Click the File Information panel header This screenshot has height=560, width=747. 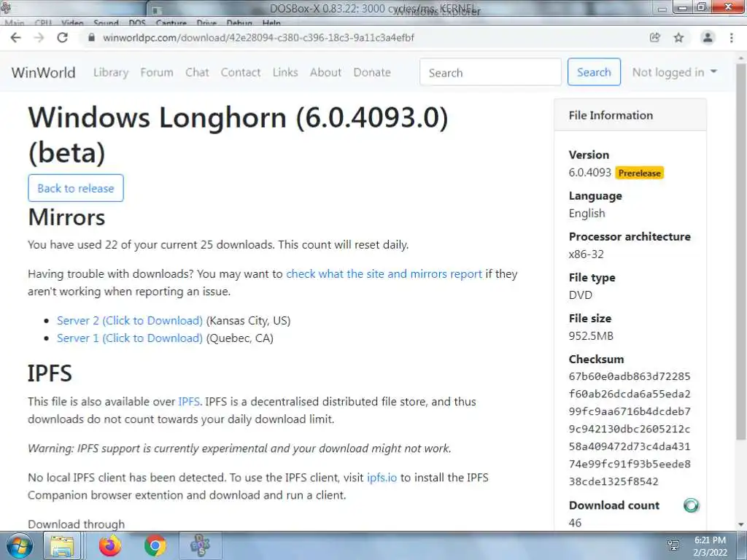tap(630, 115)
